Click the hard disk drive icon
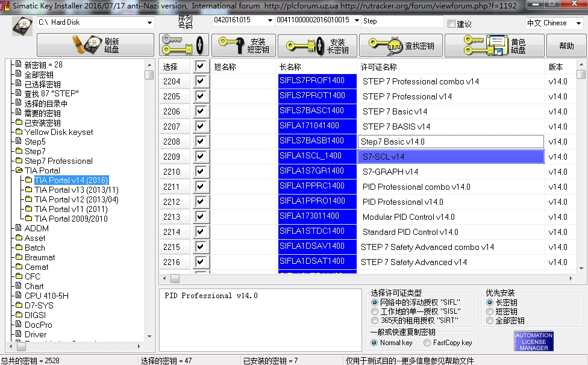This screenshot has width=588, height=365. (22, 26)
